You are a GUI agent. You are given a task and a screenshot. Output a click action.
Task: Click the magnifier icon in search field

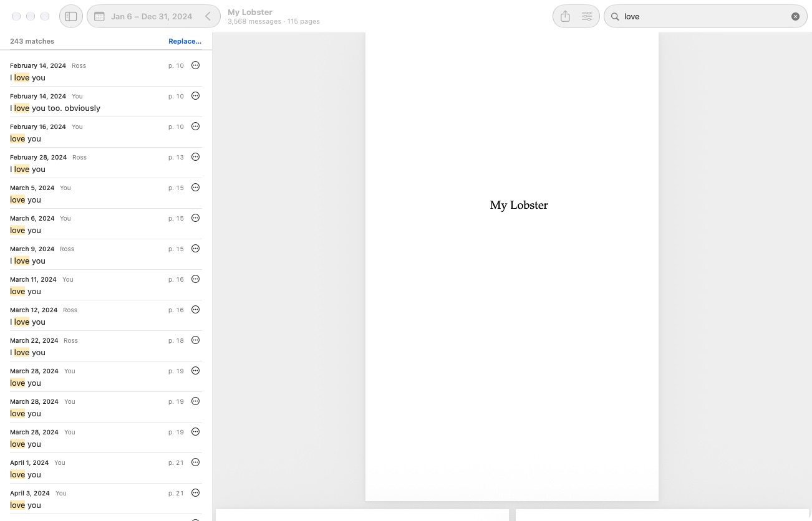point(615,17)
